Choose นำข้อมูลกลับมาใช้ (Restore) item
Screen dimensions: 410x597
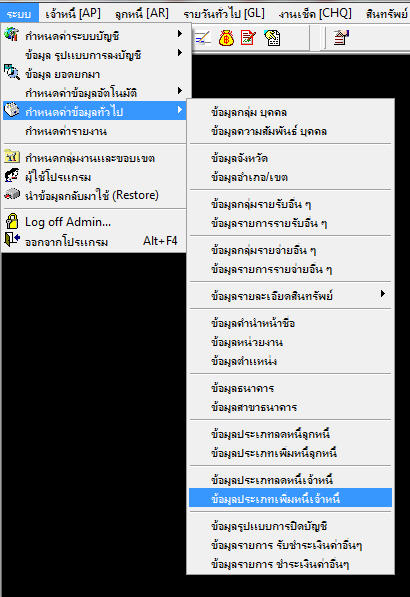point(94,195)
